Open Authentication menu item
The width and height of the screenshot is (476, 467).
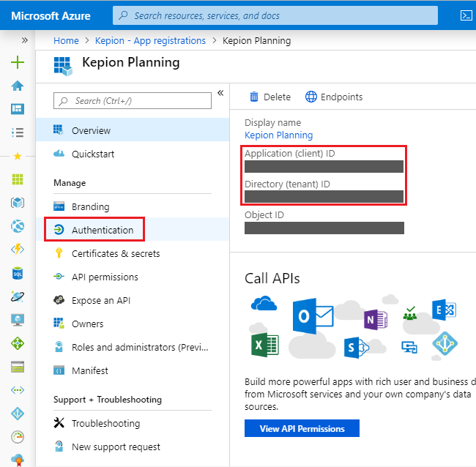133,230
